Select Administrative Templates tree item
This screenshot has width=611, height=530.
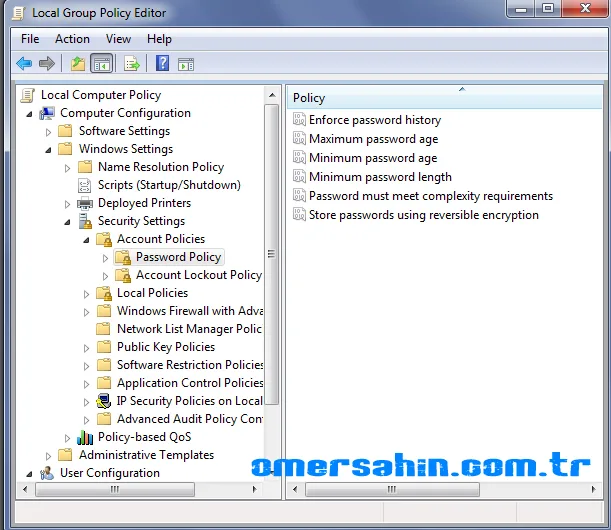[147, 455]
